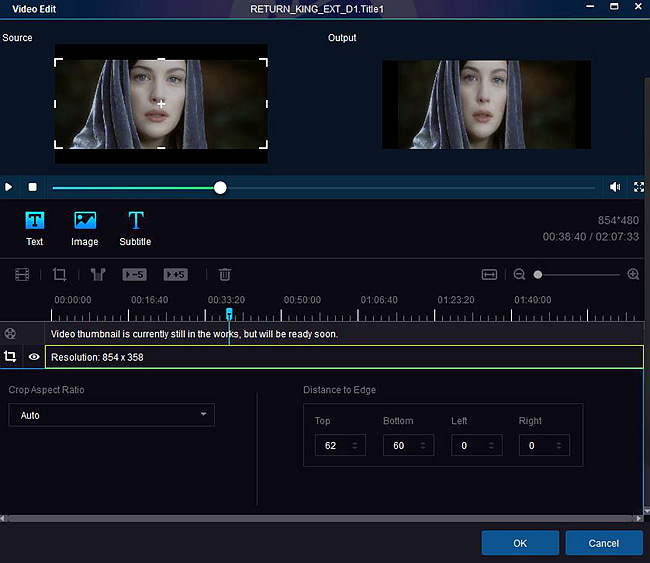Click the Left distance input field
Screen dimensions: 650x563
coord(476,445)
